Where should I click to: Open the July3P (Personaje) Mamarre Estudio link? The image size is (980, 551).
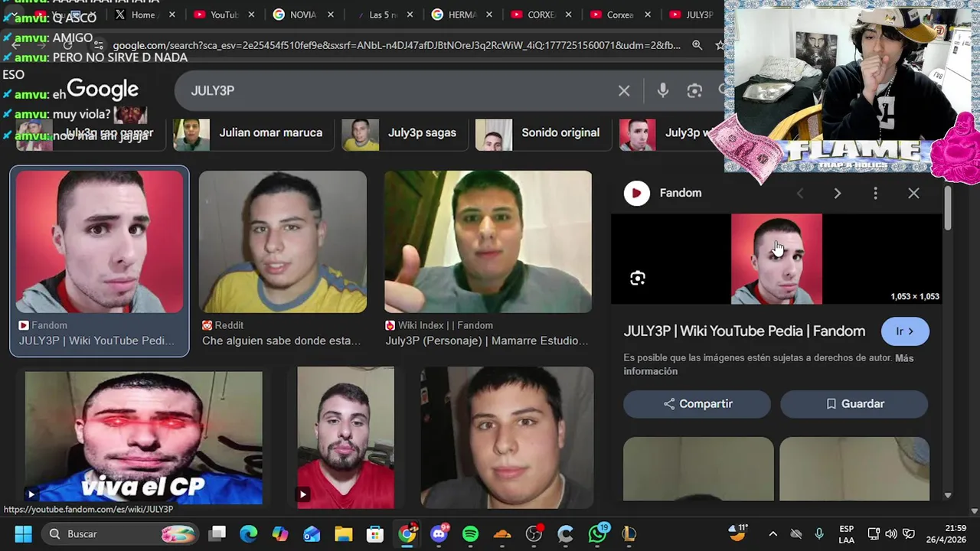487,341
